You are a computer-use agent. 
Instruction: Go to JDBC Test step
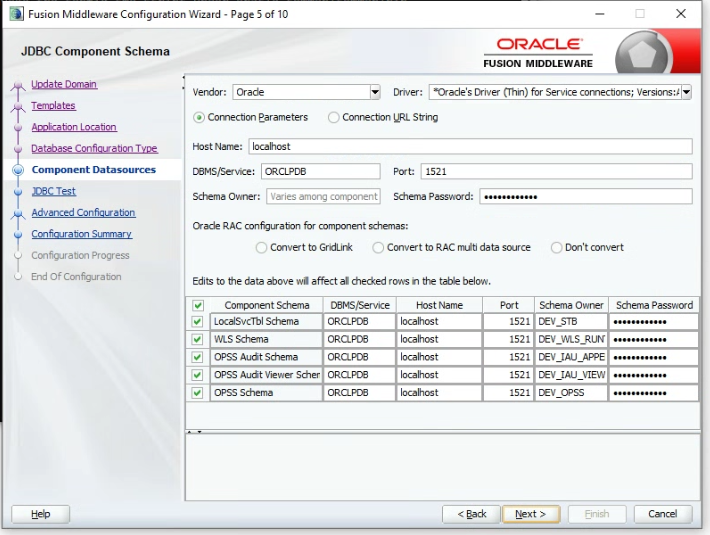point(53,191)
